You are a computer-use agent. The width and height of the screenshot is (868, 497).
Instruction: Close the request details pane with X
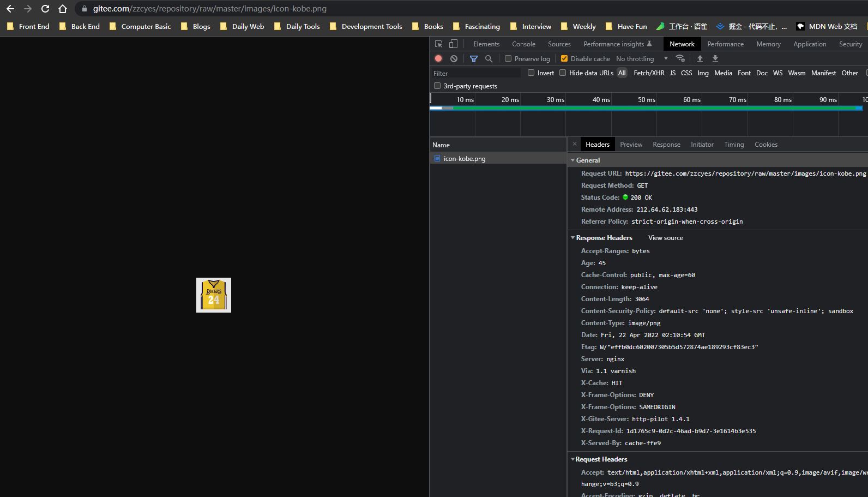tap(574, 144)
